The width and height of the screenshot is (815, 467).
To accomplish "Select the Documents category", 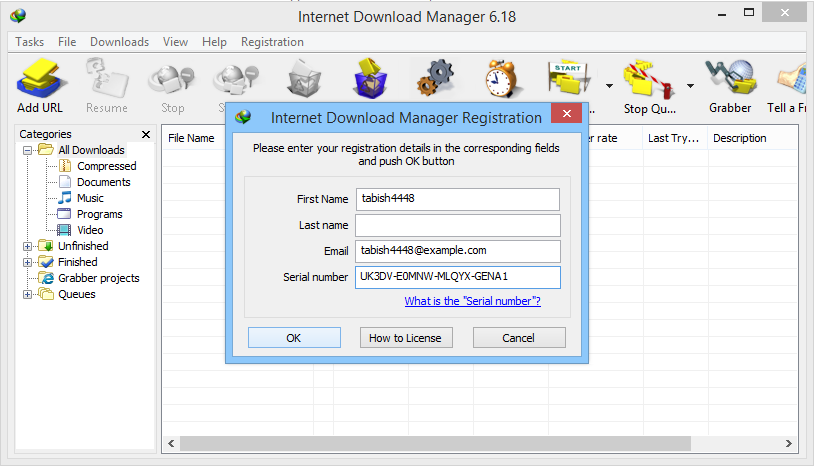I will point(103,182).
